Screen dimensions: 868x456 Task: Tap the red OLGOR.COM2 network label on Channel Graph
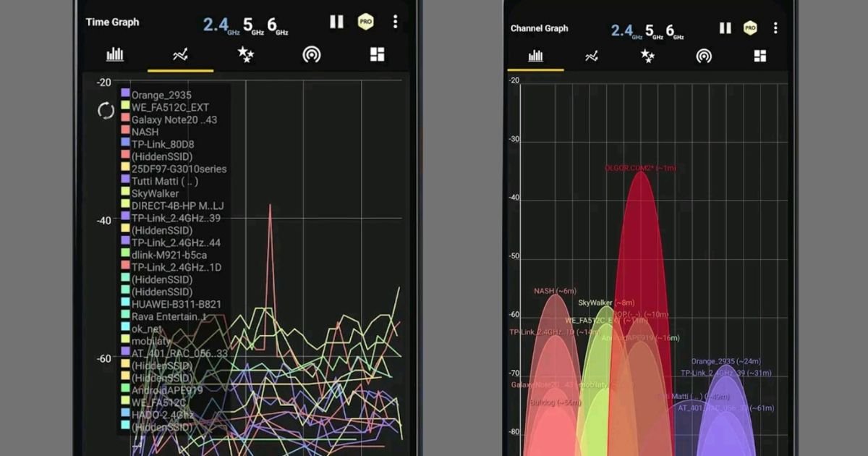pos(641,168)
